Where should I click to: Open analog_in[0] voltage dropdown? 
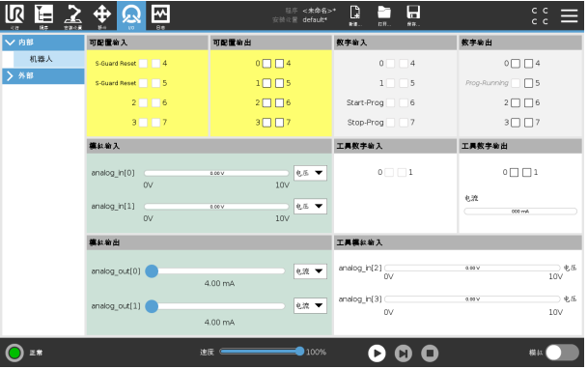pos(310,173)
